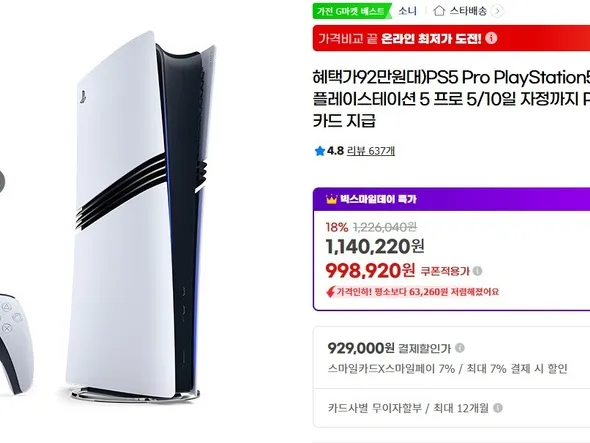Click the 가전 G마켓 베스트 green badge

pos(351,11)
